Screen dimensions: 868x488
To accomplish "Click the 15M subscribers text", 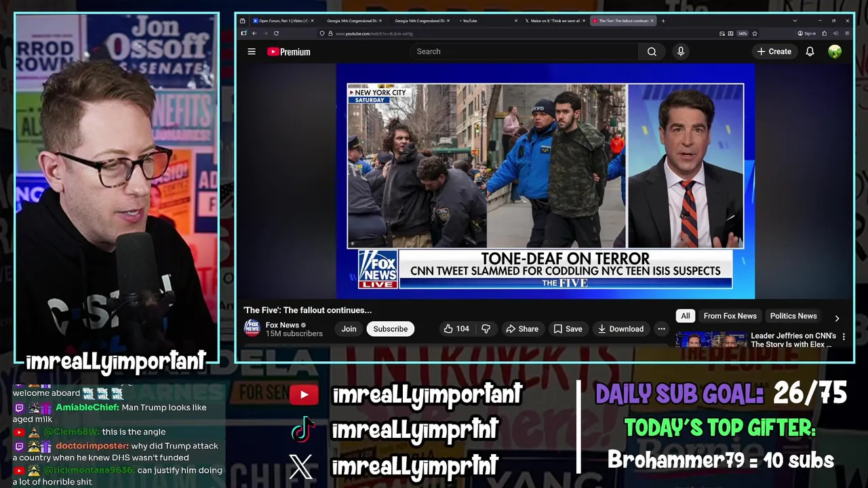I will tap(294, 333).
